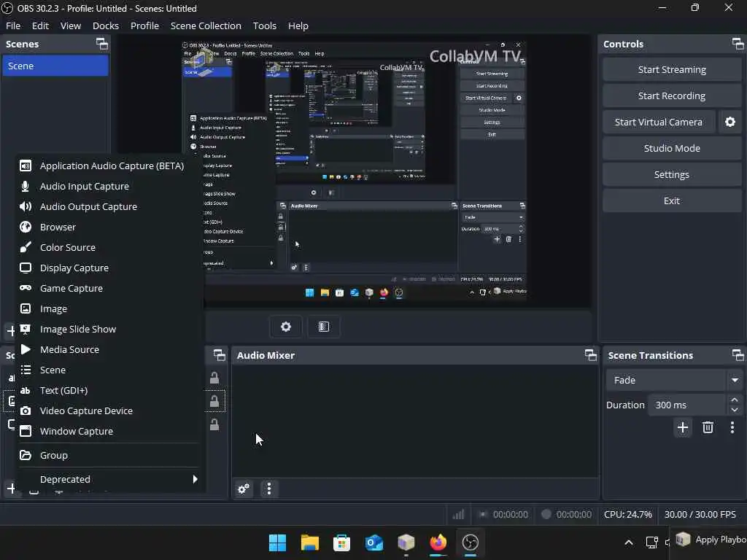747x560 pixels.
Task: Choose Image from the source menu
Action: pos(108,308)
